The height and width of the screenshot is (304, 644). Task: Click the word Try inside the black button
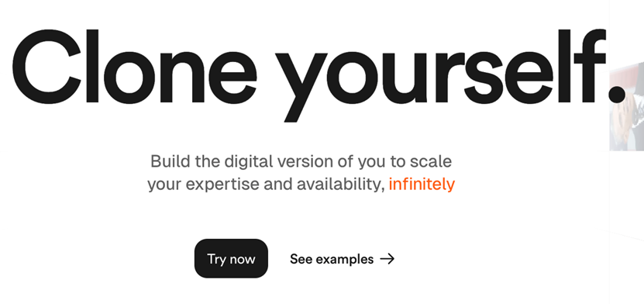click(x=215, y=259)
